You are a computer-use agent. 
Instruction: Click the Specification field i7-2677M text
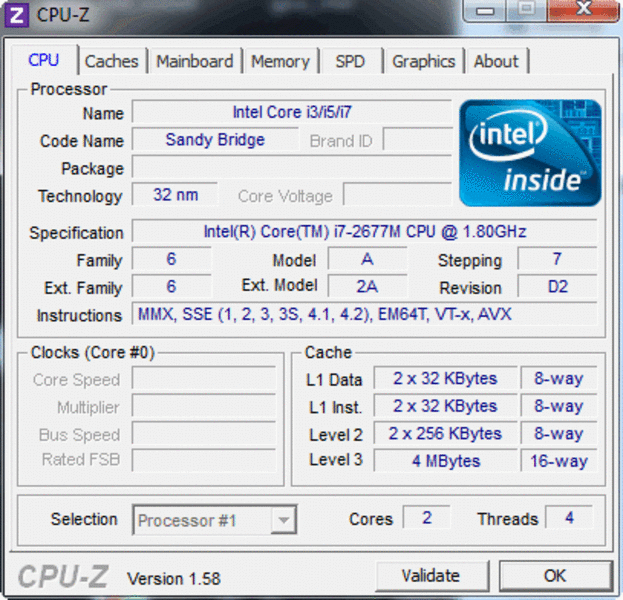pyautogui.click(x=365, y=231)
